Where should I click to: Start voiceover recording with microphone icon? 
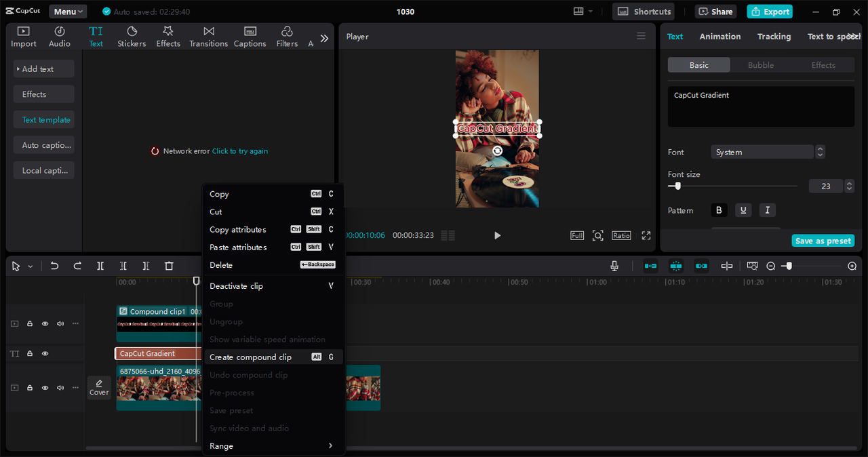click(x=614, y=266)
